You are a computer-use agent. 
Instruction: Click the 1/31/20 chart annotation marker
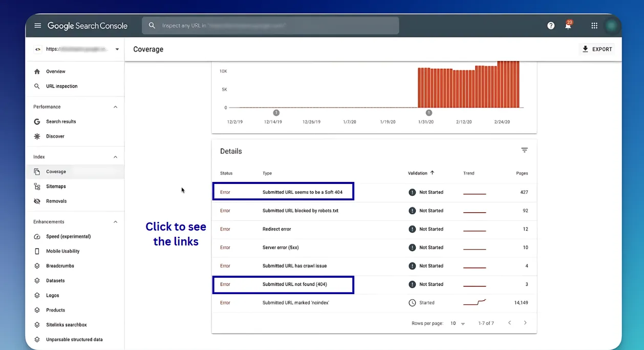coord(429,113)
